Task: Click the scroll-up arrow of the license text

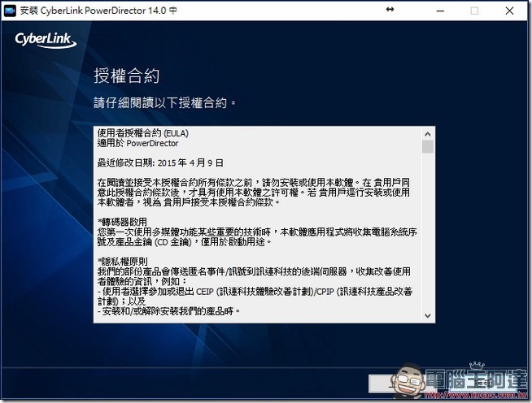Action: coord(428,134)
